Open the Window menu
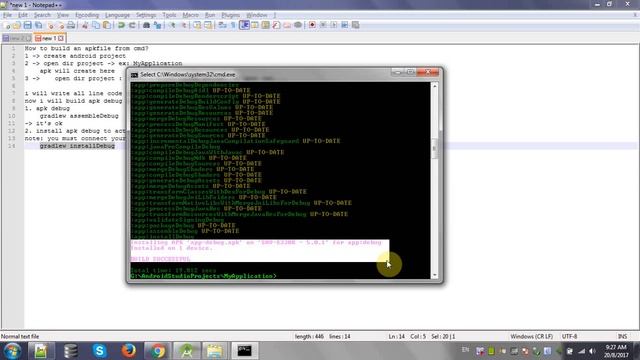 [x=257, y=15]
